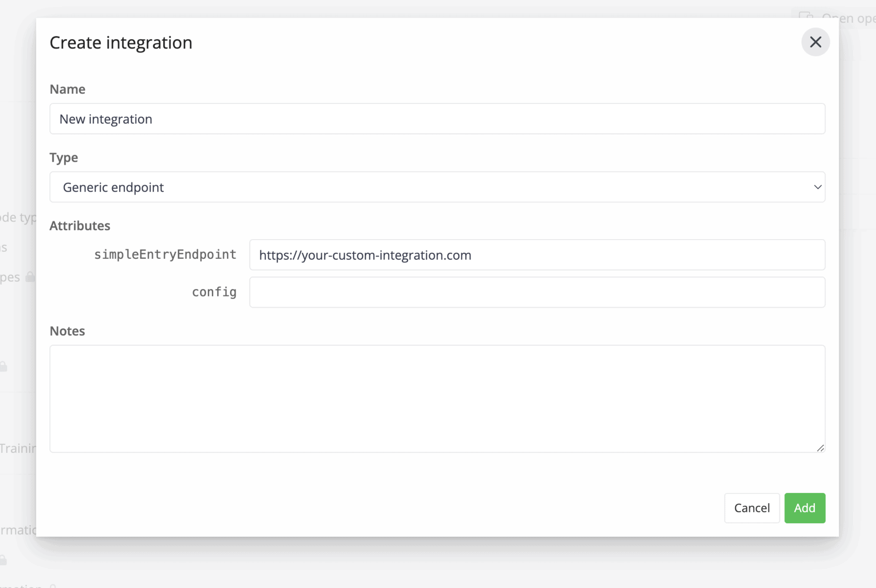Close the Create integration dialog with X
The height and width of the screenshot is (588, 876).
point(815,42)
